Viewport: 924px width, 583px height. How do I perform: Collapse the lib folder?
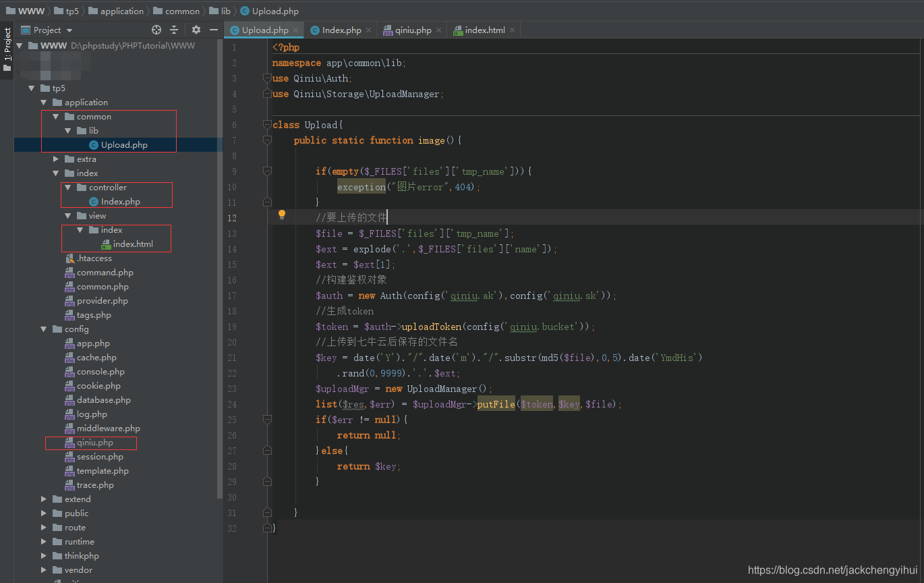pyautogui.click(x=68, y=131)
